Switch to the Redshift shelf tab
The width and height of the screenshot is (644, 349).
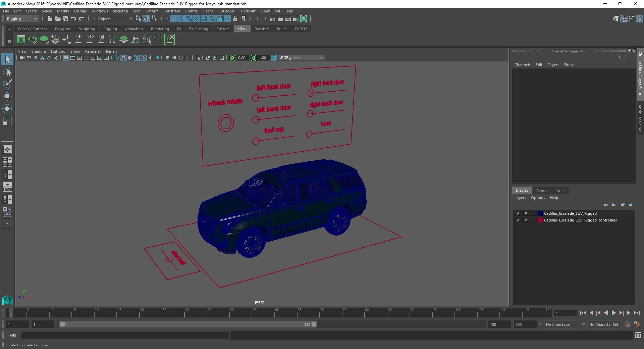262,29
